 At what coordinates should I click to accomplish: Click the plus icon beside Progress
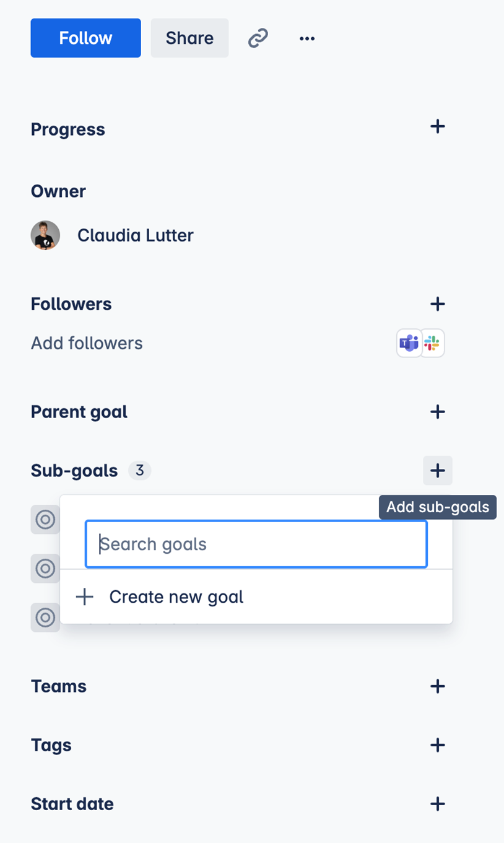pos(438,127)
